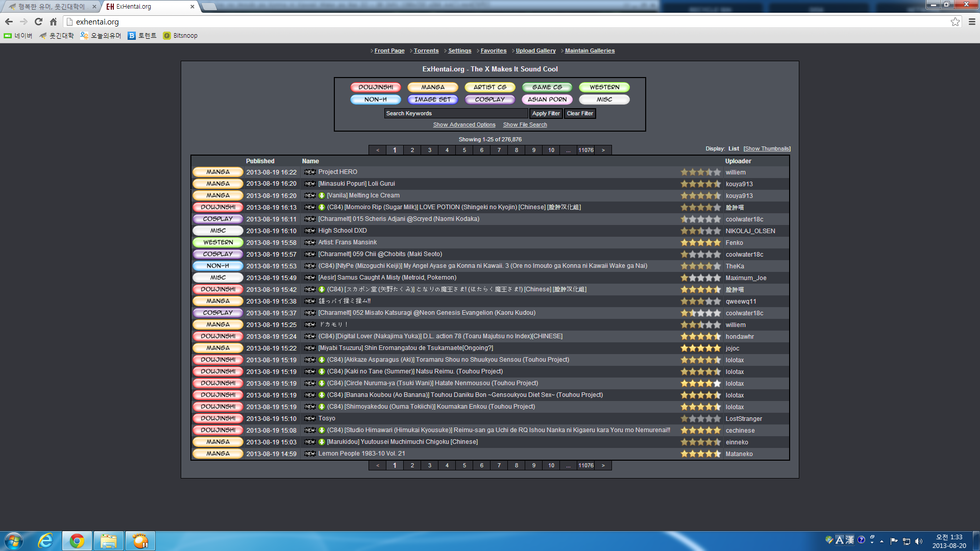
Task: Click the Apply Filter button
Action: pos(546,113)
